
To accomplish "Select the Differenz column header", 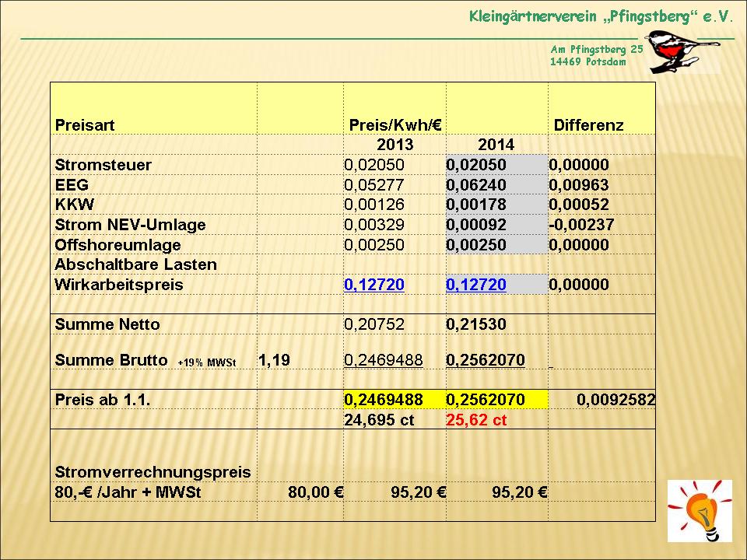I will point(589,125).
